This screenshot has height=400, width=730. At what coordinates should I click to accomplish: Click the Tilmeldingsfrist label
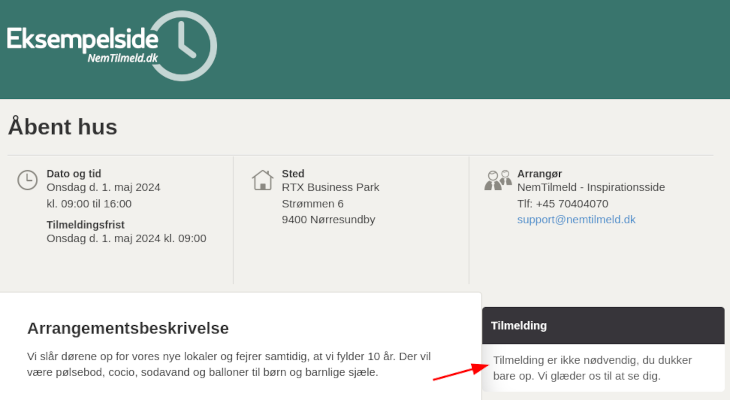point(85,225)
